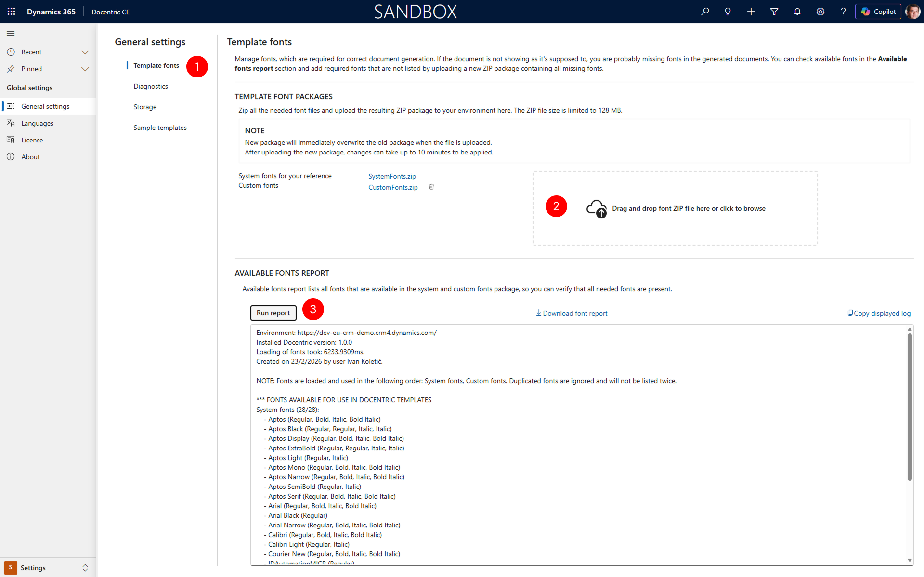This screenshot has height=577, width=924.
Task: Click the Languages translate icon
Action: [11, 123]
